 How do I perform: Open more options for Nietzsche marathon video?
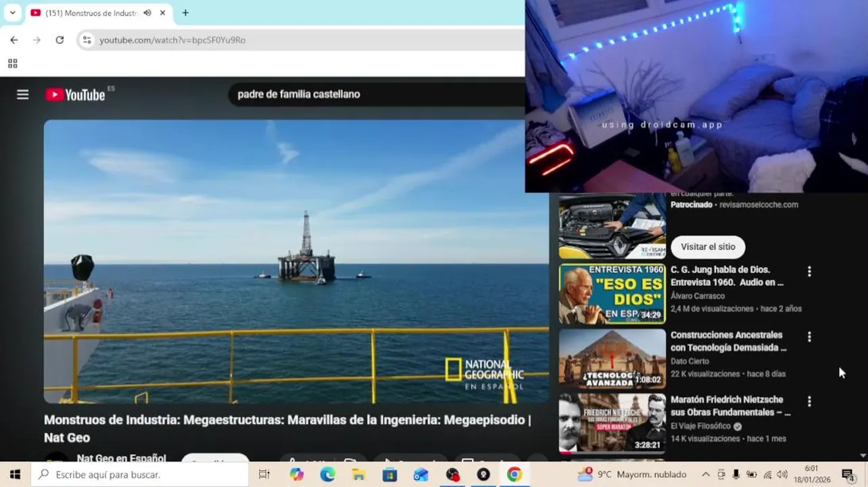click(x=809, y=401)
